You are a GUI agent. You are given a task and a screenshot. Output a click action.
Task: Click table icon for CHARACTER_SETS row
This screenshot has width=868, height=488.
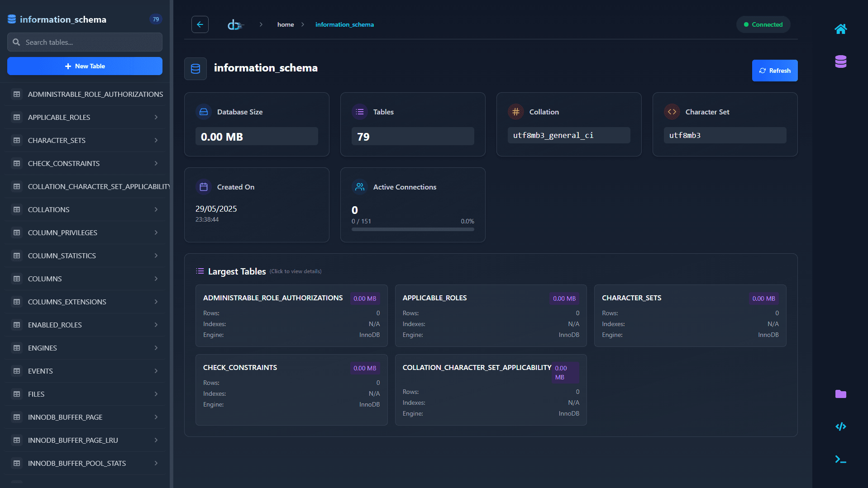click(17, 140)
